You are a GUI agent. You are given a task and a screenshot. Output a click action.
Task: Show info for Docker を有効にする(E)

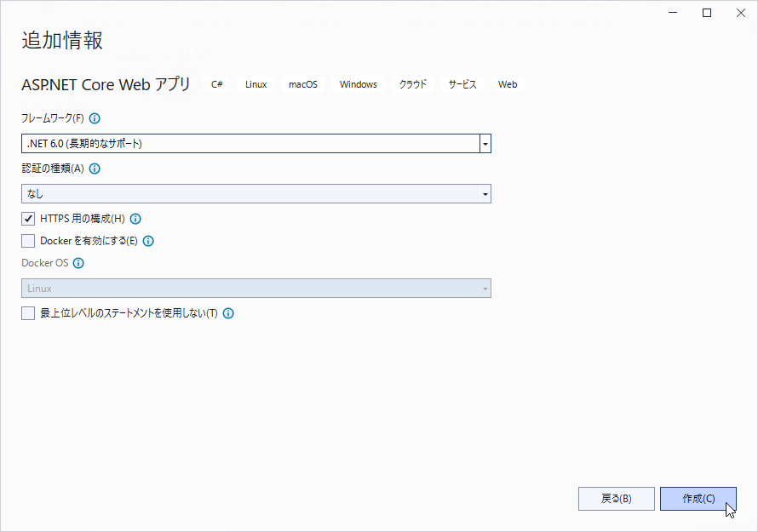tap(148, 241)
